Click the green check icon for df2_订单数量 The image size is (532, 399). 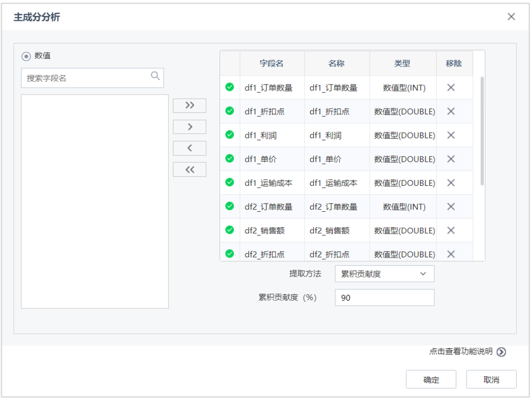(x=229, y=206)
